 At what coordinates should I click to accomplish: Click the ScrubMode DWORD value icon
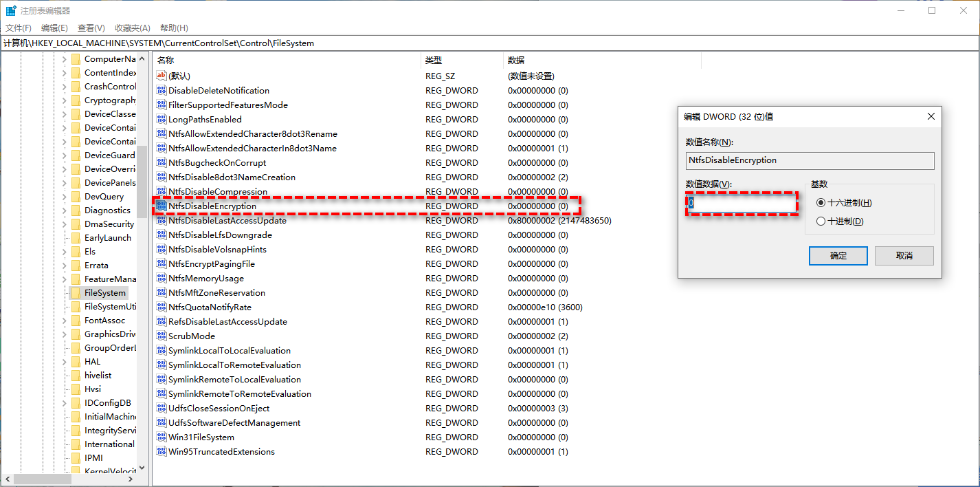click(x=162, y=336)
